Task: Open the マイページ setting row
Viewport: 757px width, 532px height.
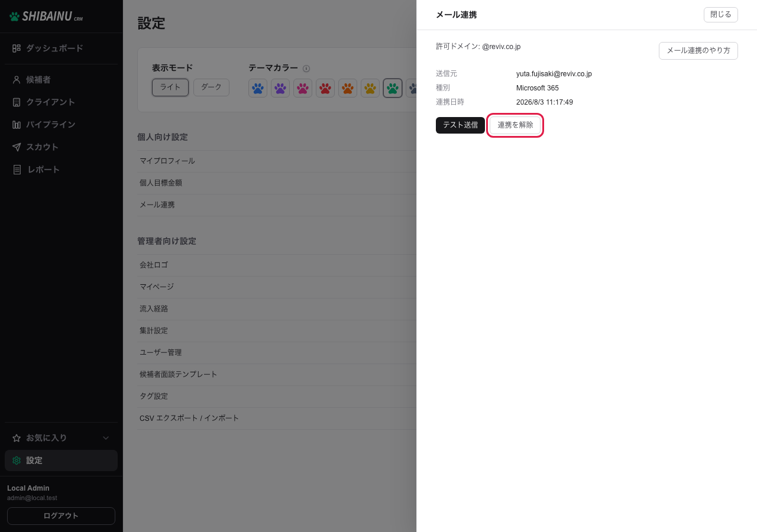Action: [277, 287]
